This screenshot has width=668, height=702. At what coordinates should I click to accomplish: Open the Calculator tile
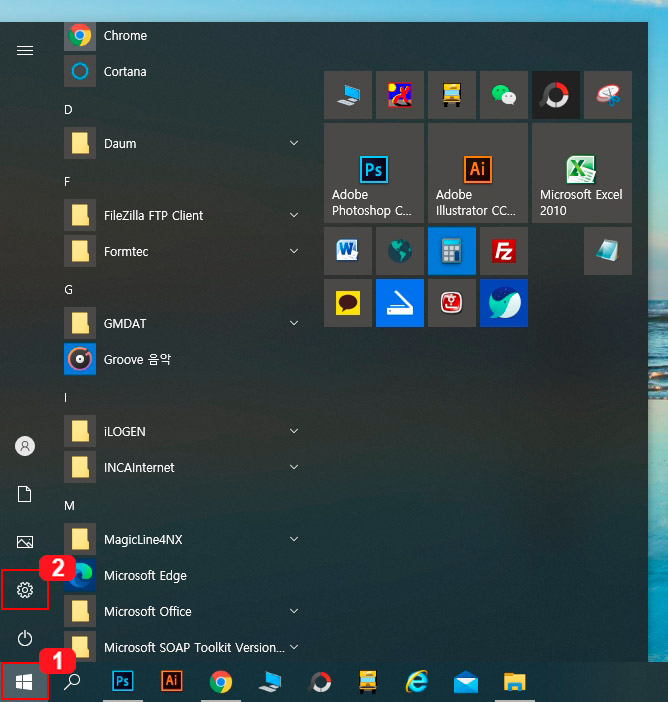452,251
